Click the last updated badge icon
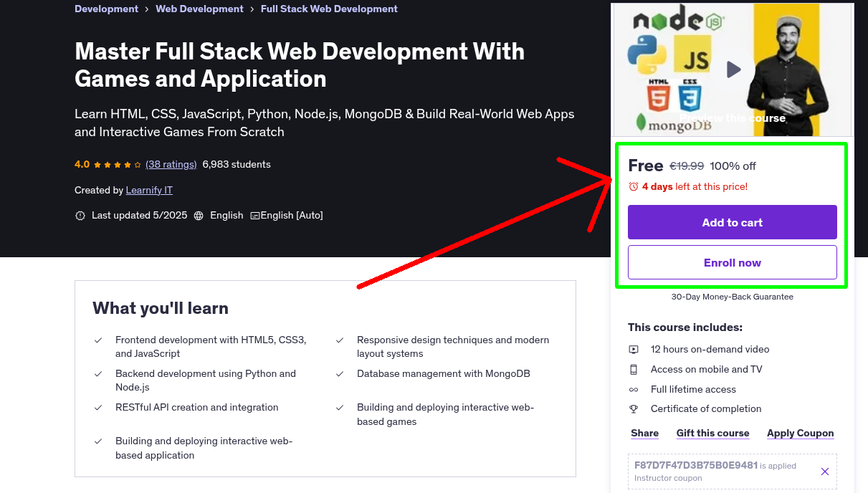This screenshot has height=493, width=868. [80, 216]
